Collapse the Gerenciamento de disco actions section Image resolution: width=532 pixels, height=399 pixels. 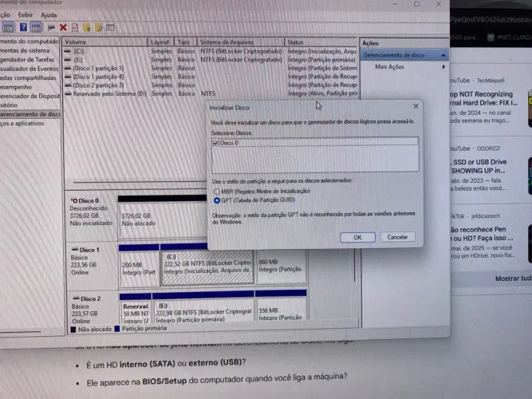point(443,55)
